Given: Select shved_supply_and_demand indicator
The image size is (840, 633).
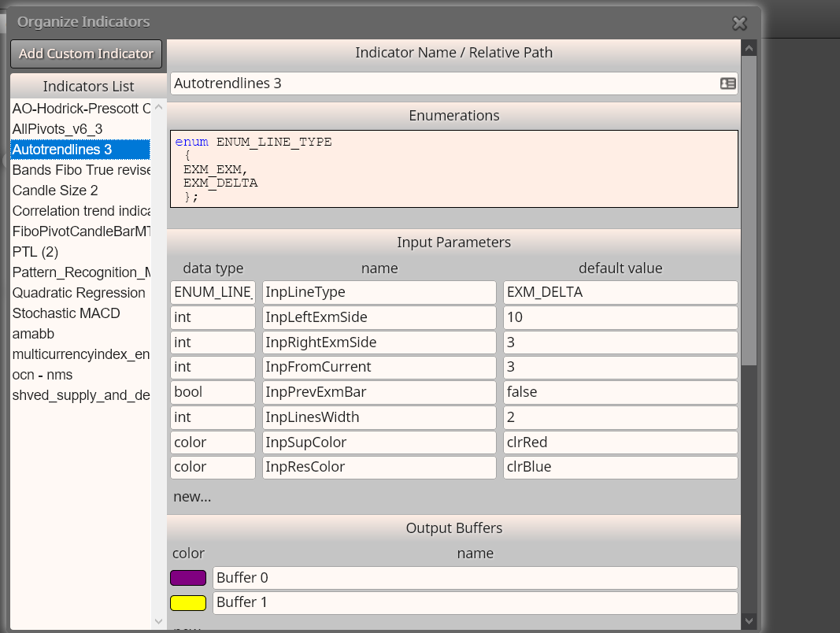Looking at the screenshot, I should point(81,395).
